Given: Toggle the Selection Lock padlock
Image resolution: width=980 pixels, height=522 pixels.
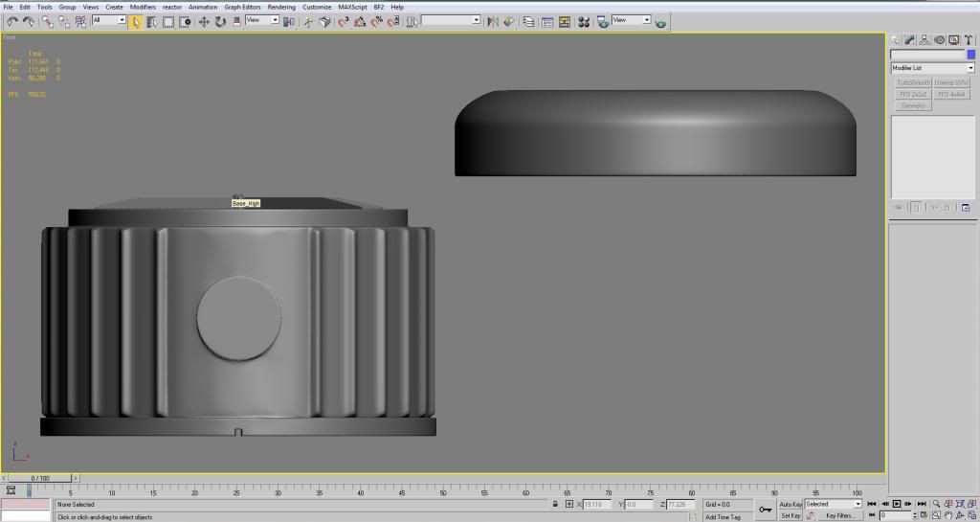Looking at the screenshot, I should pos(555,504).
